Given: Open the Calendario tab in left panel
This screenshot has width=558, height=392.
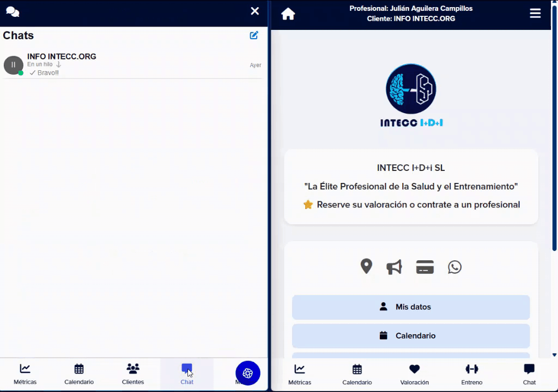Looking at the screenshot, I should (x=79, y=374).
